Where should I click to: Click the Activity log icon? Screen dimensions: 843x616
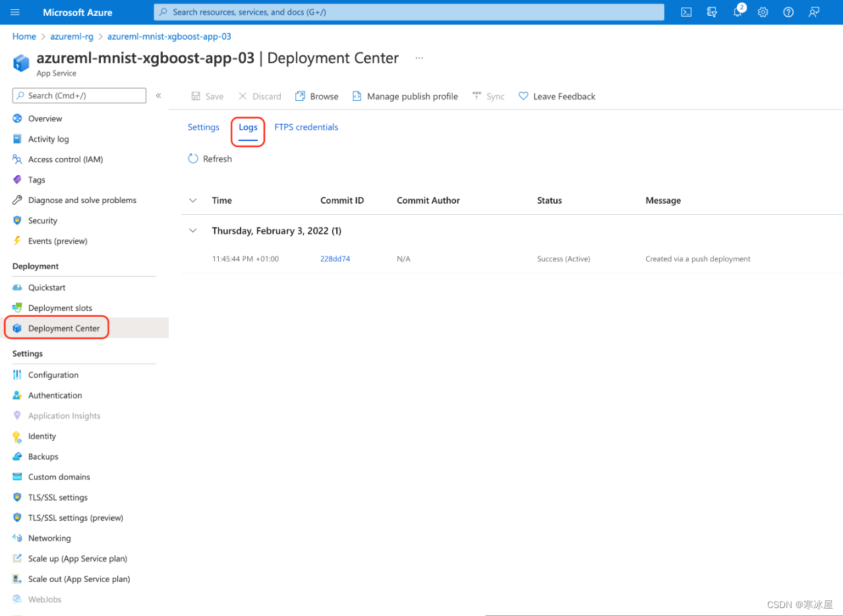click(x=17, y=139)
